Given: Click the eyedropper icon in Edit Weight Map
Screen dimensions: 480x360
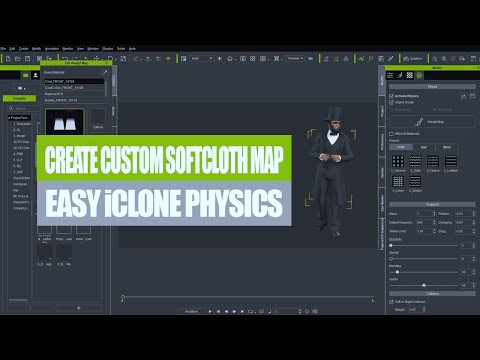Looking at the screenshot, I should (x=105, y=72).
